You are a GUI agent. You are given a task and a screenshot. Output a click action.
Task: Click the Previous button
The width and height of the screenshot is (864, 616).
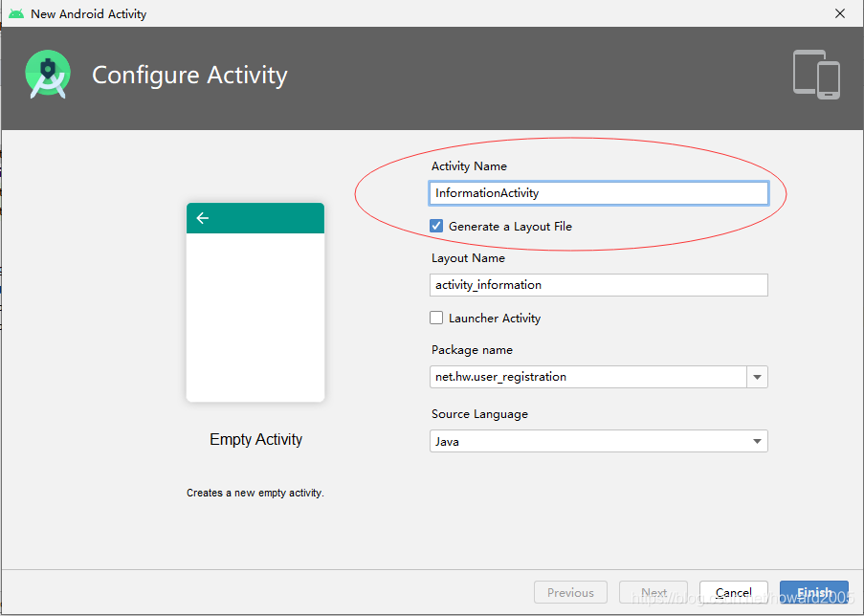(570, 592)
